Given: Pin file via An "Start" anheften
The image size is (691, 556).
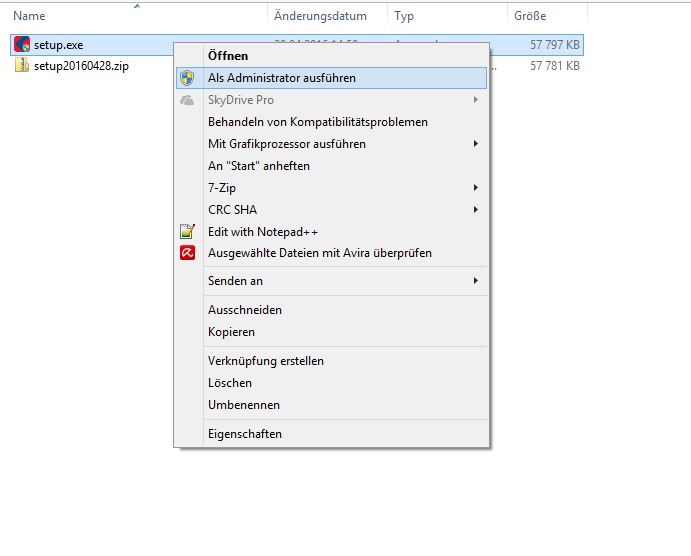Looking at the screenshot, I should [258, 166].
